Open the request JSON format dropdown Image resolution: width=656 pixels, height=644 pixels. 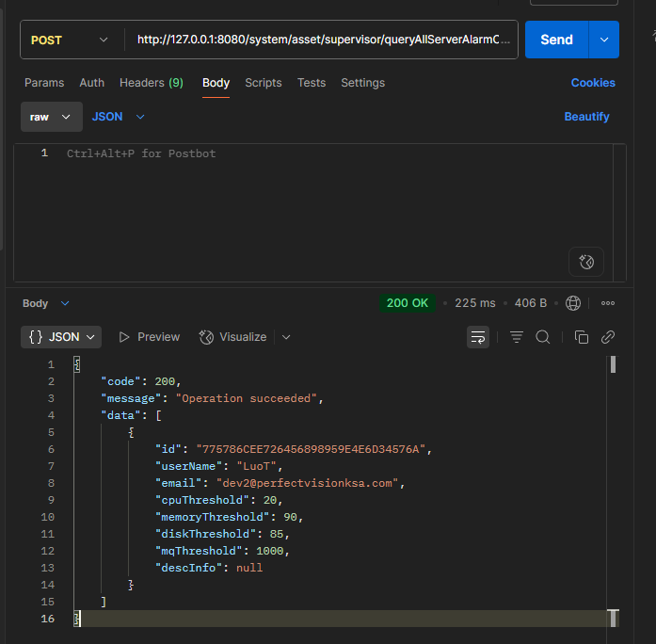point(118,117)
